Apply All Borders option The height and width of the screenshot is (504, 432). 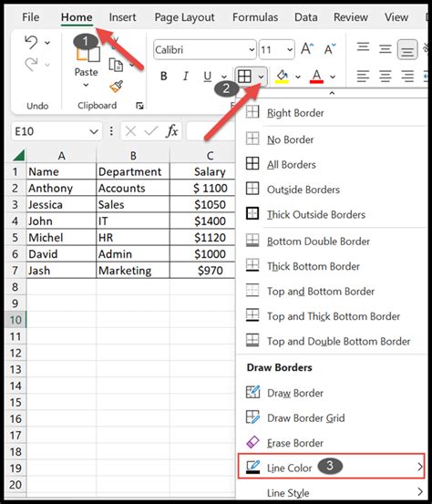331,165
